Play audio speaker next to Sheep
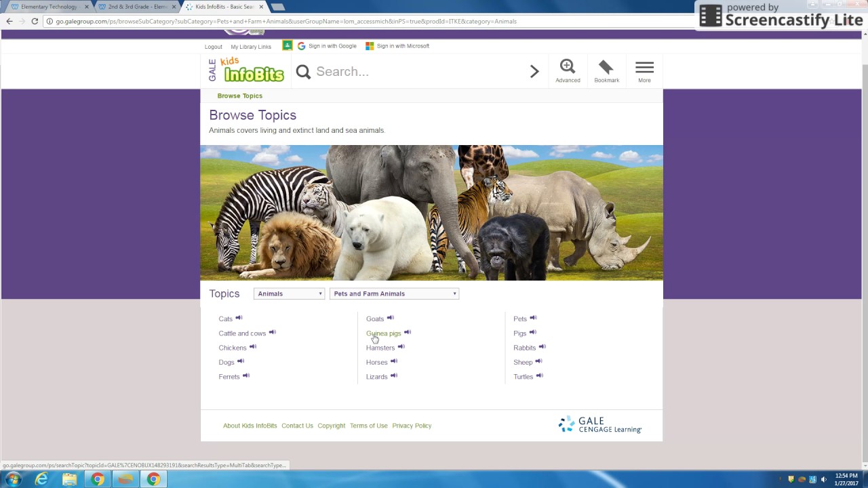 (x=539, y=361)
